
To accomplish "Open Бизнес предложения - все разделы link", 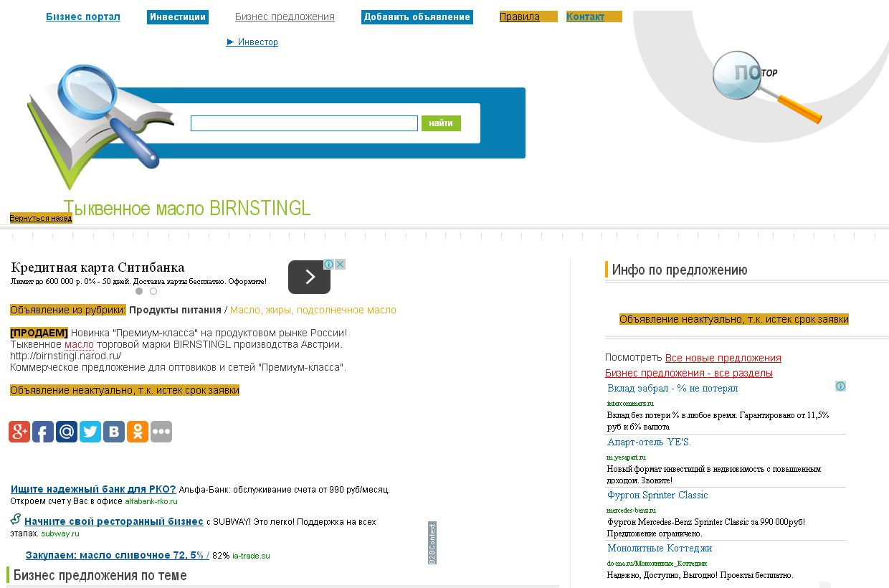I will pyautogui.click(x=689, y=373).
